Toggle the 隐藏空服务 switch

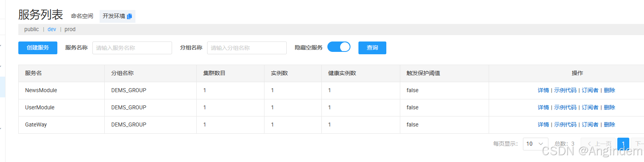pyautogui.click(x=339, y=47)
